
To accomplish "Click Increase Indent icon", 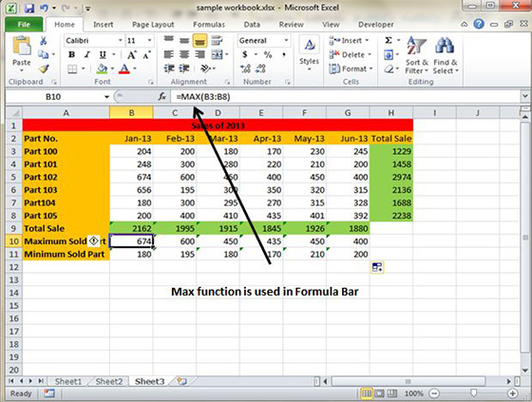I will tap(184, 69).
